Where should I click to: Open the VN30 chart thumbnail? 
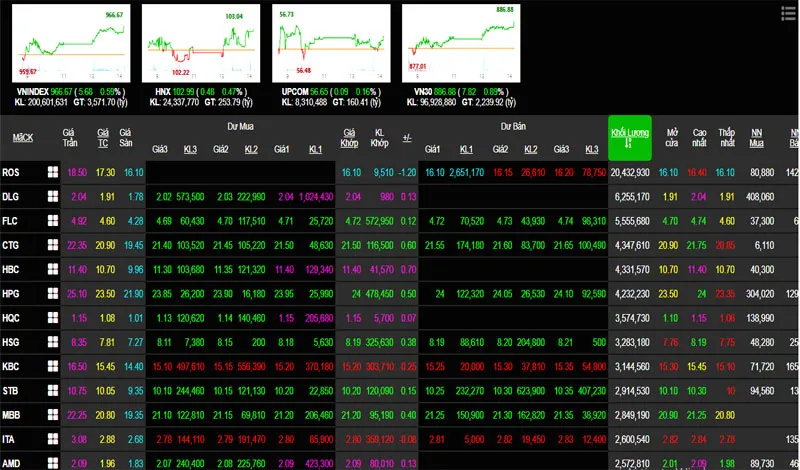461,43
